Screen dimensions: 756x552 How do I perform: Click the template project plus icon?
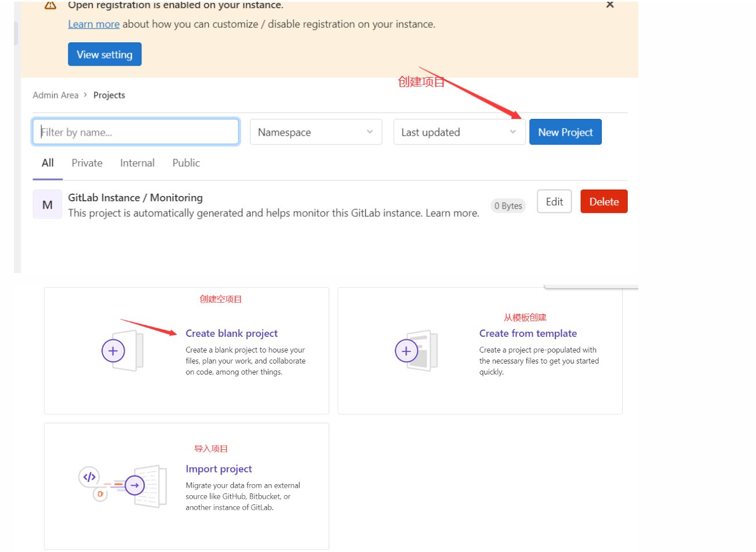point(406,351)
